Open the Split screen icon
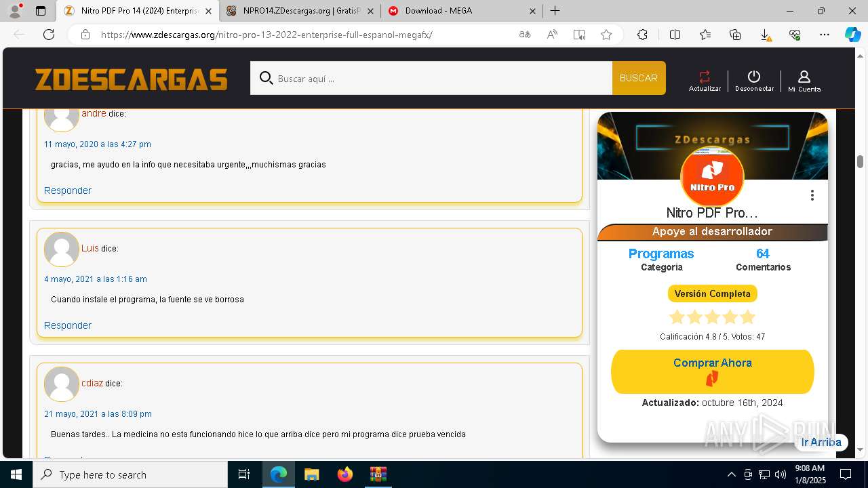Viewport: 868px width, 488px height. [675, 35]
